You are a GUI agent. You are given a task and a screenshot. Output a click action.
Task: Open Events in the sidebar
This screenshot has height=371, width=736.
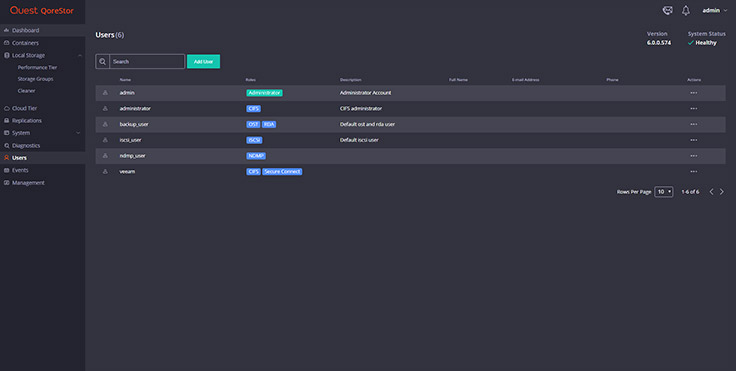pyautogui.click(x=43, y=170)
